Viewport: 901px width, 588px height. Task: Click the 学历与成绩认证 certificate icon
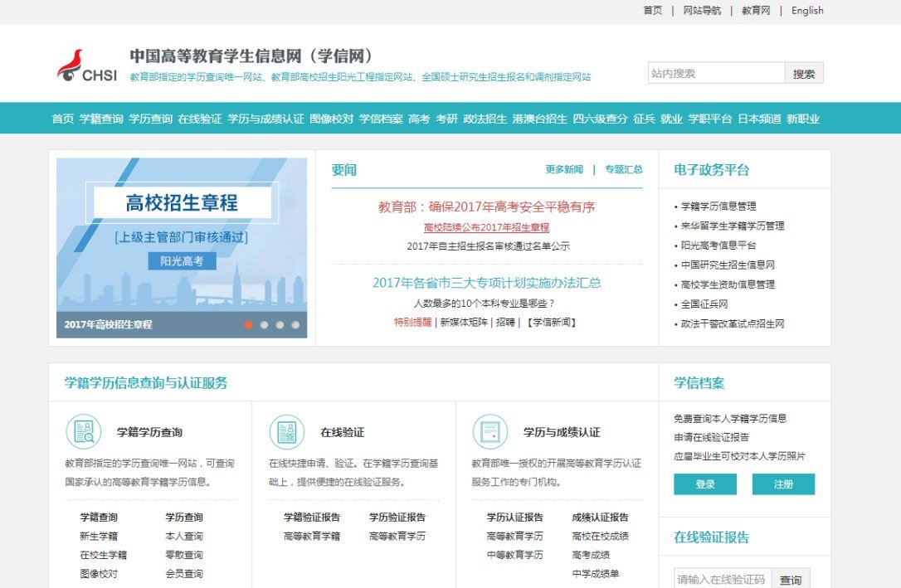490,432
